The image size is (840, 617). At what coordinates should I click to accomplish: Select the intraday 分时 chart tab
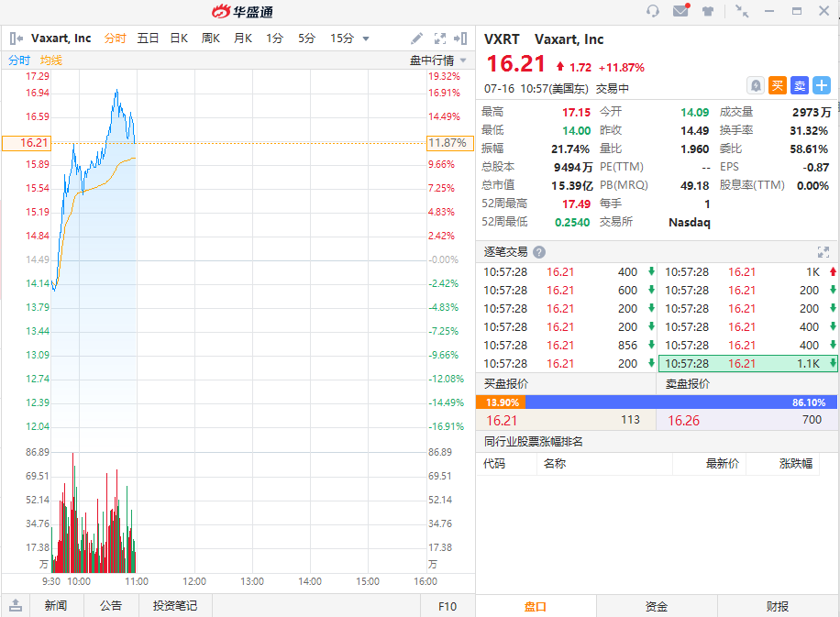tap(115, 39)
